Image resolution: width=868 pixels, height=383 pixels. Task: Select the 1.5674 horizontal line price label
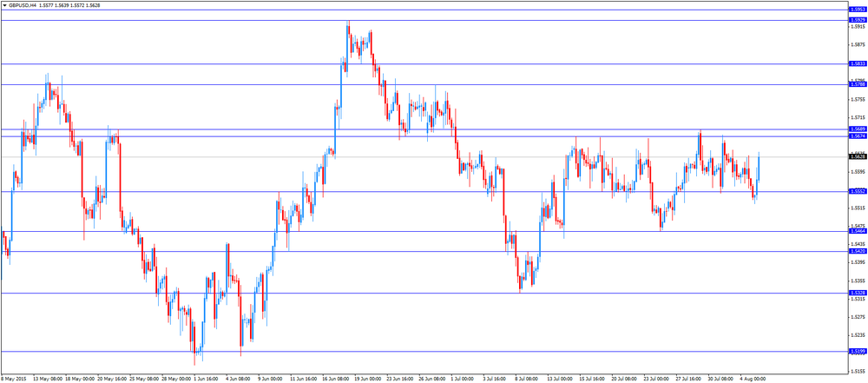click(x=858, y=135)
